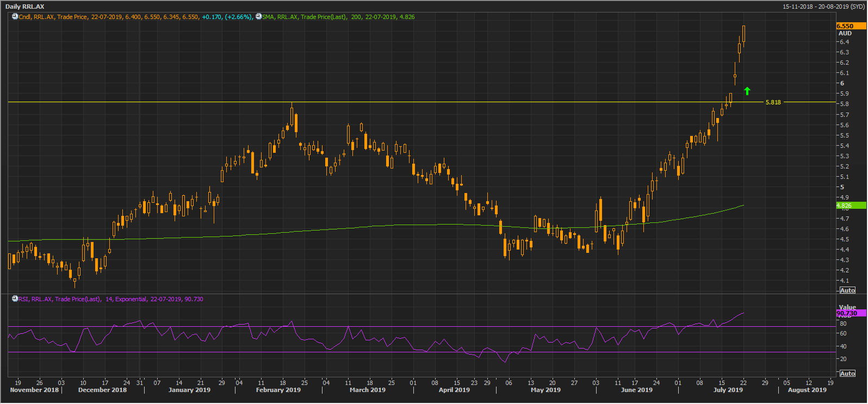The width and height of the screenshot is (868, 404).
Task: Click the bold 5 tick on price axis
Action: (842, 187)
